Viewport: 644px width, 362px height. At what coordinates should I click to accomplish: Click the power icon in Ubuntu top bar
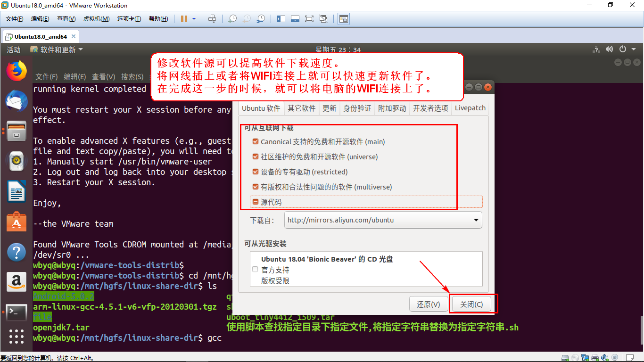click(x=622, y=49)
